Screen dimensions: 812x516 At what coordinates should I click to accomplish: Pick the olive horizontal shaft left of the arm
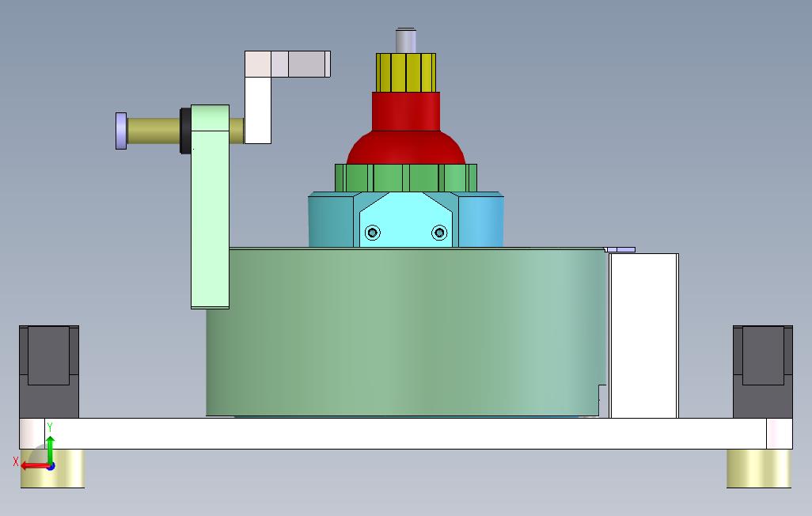[154, 131]
